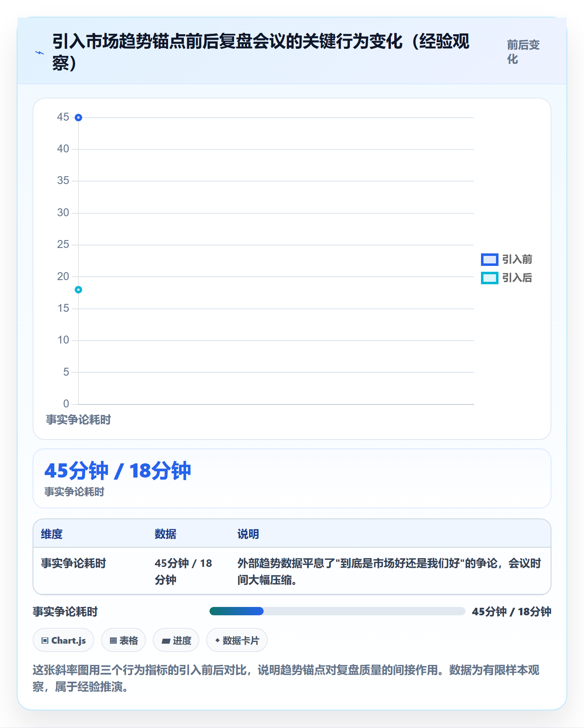Screen dimensions: 584x728
Task: Click the 表格 tag chip
Action: pyautogui.click(x=123, y=640)
